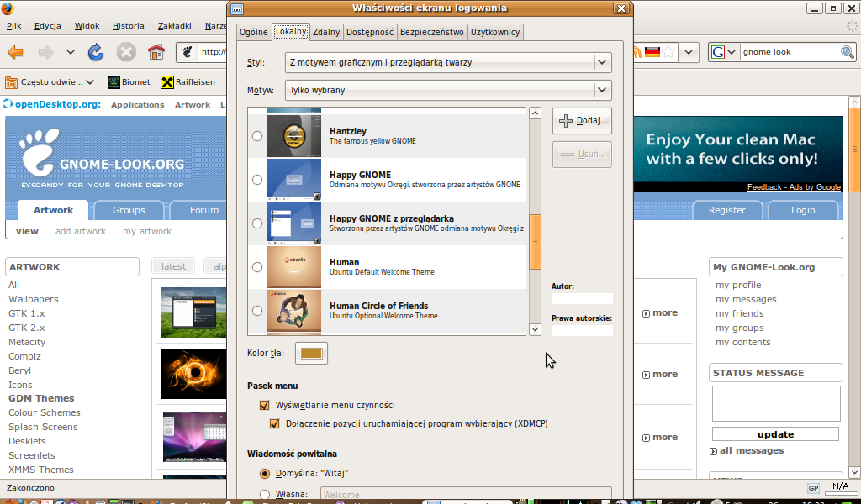Click the German flag icon in address bar
The height and width of the screenshot is (504, 861).
pyautogui.click(x=652, y=52)
